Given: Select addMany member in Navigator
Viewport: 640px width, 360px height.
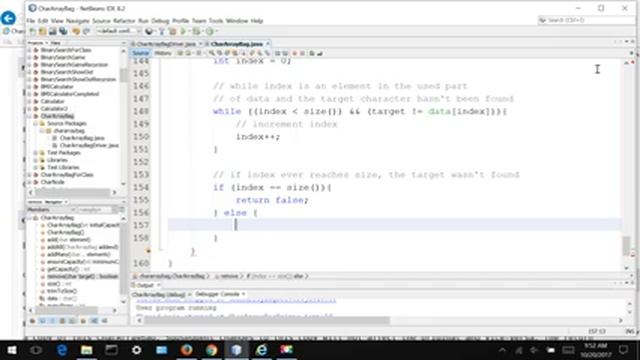Looking at the screenshot, I should [78, 254].
